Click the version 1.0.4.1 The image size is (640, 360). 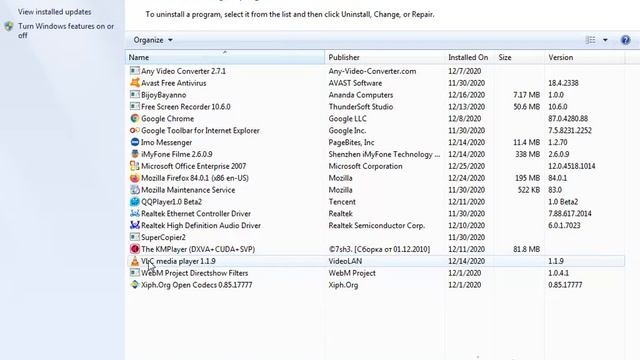pos(558,273)
